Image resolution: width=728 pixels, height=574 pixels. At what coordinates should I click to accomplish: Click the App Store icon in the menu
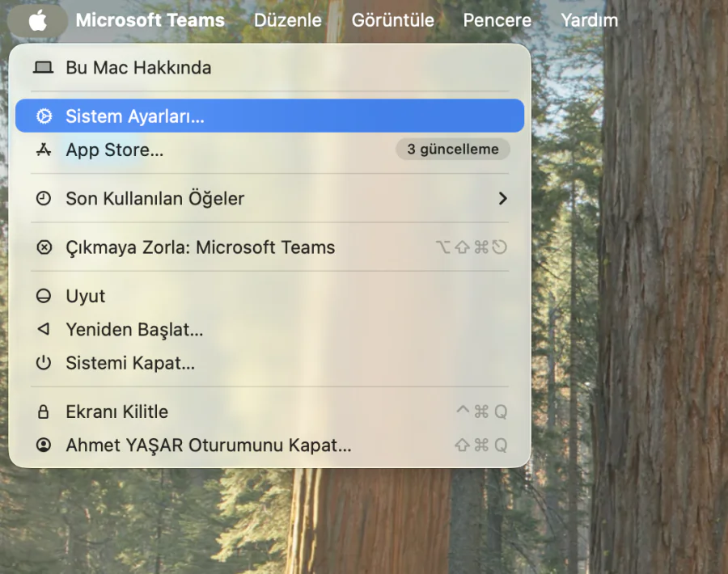point(43,150)
